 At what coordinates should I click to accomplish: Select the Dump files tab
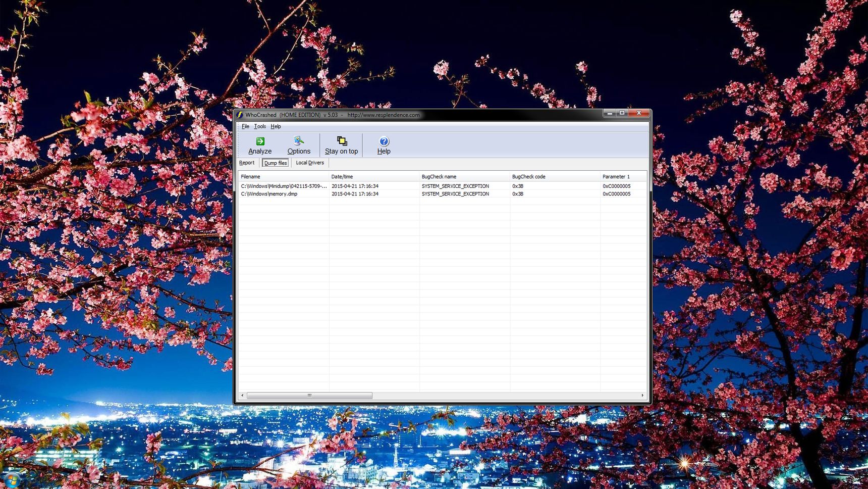click(276, 163)
